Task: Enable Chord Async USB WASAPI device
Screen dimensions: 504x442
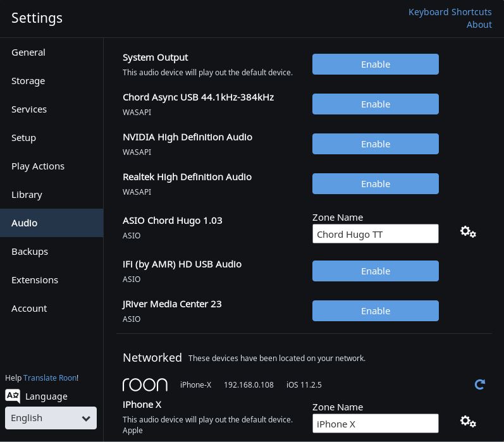Action: click(376, 104)
